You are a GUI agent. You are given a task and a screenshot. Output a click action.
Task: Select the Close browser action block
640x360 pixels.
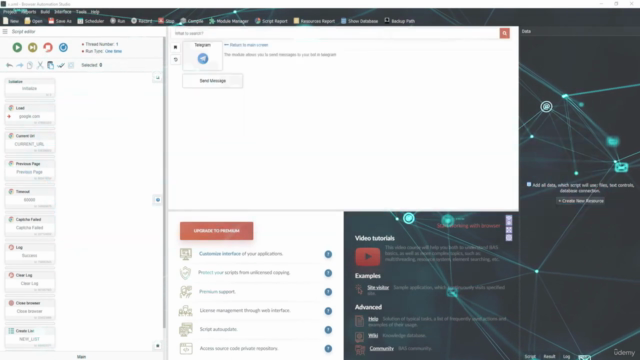pos(30,310)
